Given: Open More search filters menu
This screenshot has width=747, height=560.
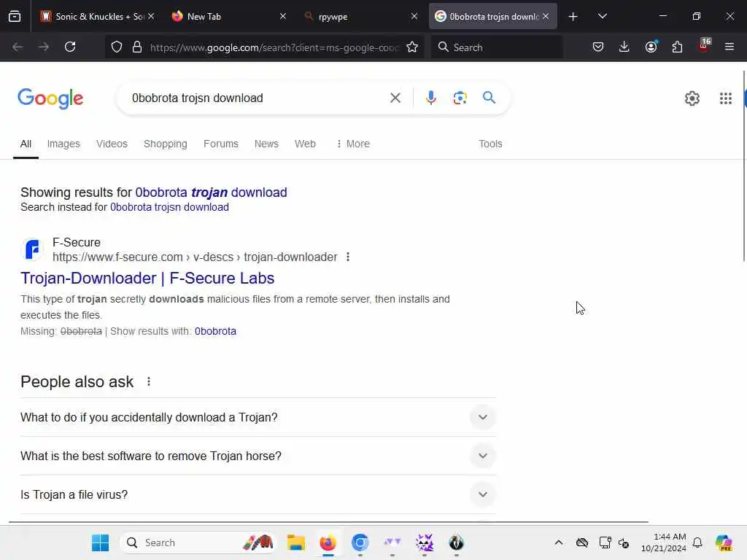Looking at the screenshot, I should [353, 144].
